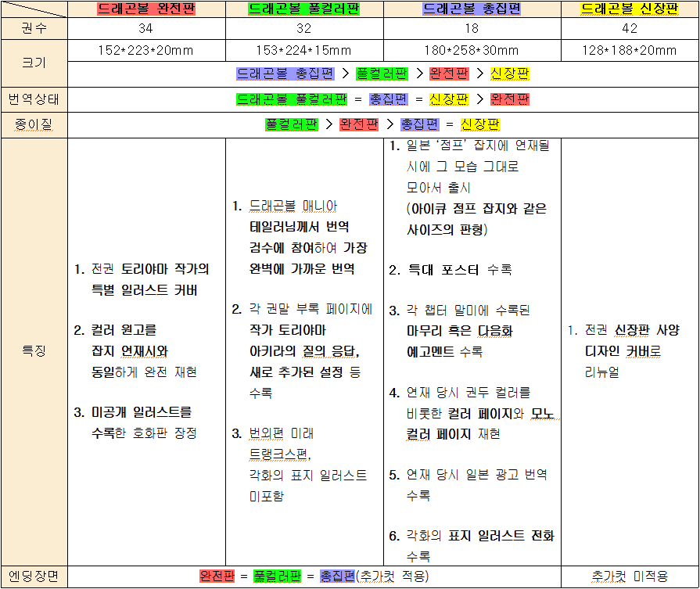Image resolution: width=700 pixels, height=589 pixels.
Task: Click red '완전판' in the 번역상태 row
Action: [x=509, y=99]
